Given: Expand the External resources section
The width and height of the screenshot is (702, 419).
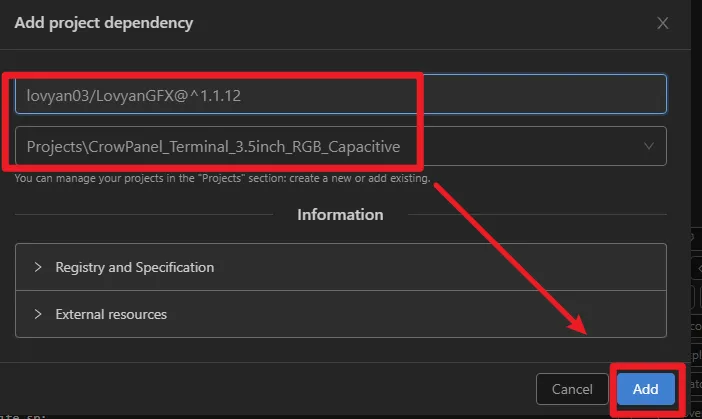Looking at the screenshot, I should [111, 314].
